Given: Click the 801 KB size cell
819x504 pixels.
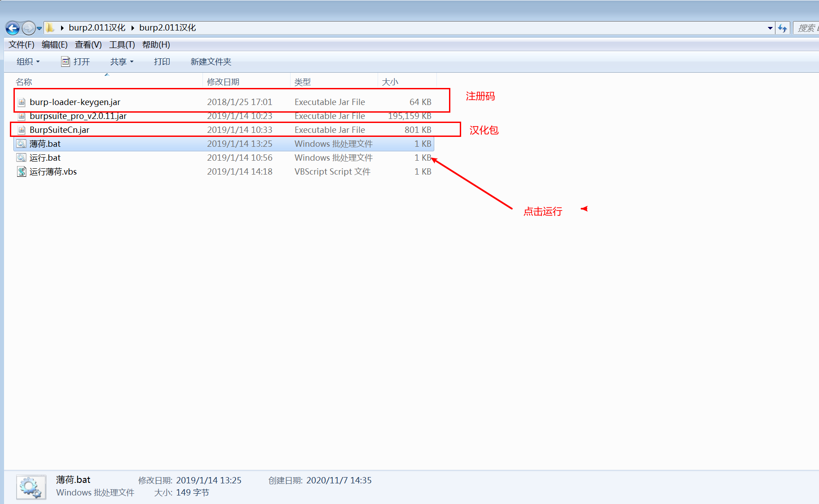Looking at the screenshot, I should coord(418,130).
